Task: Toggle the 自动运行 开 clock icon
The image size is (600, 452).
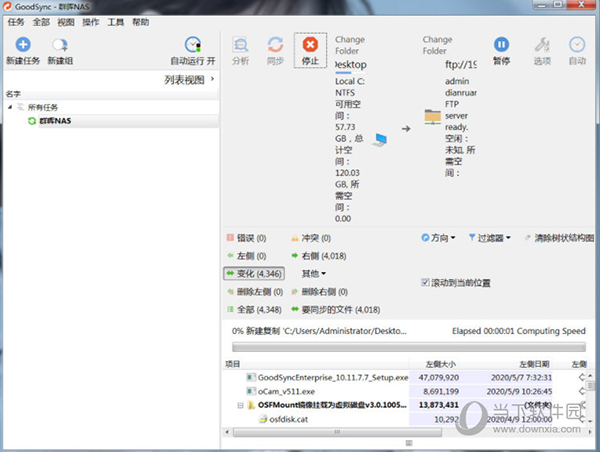Action: pos(193,45)
